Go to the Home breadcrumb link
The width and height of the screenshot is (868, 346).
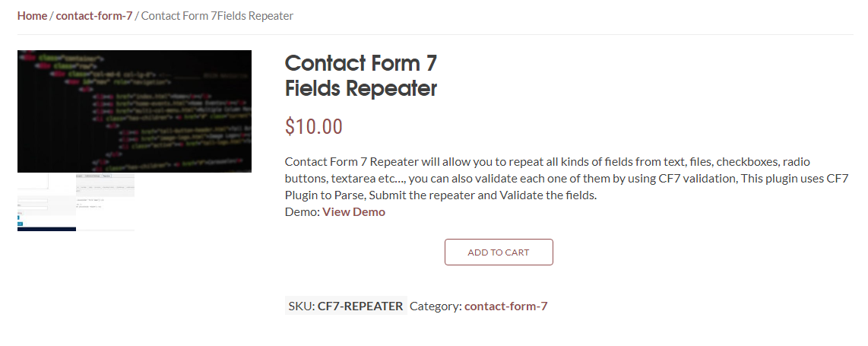click(x=32, y=16)
